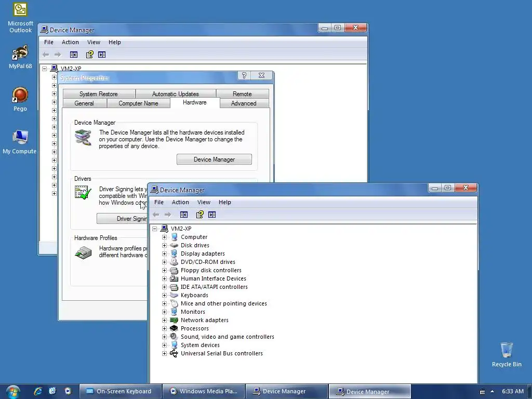Open File menu in front Device Manager
Screen dimensions: 532x399
click(x=159, y=202)
